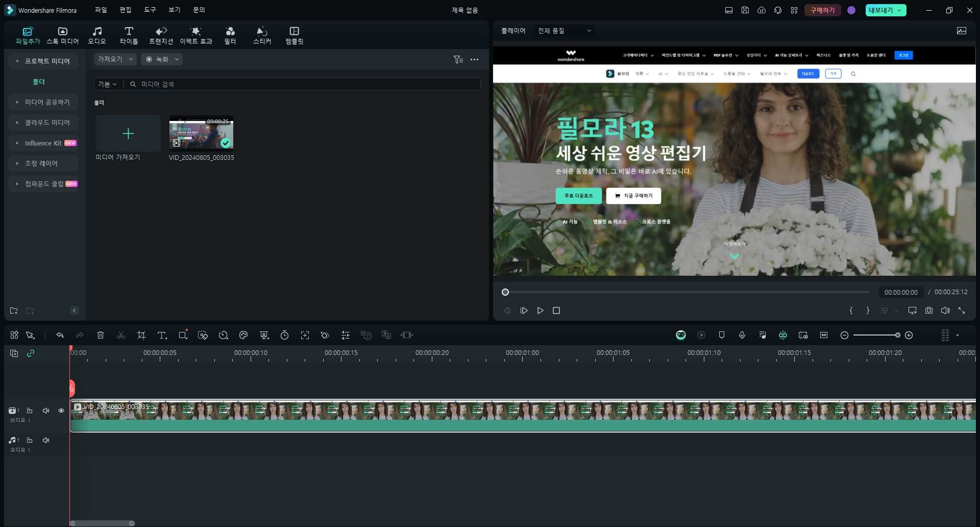Open the 트랜지션 tab
The height and width of the screenshot is (527, 980).
161,35
